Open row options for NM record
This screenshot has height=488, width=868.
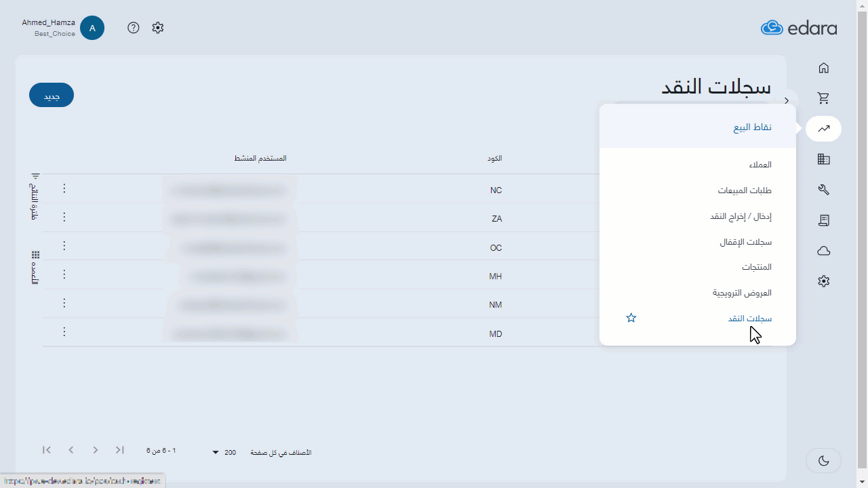coord(64,303)
